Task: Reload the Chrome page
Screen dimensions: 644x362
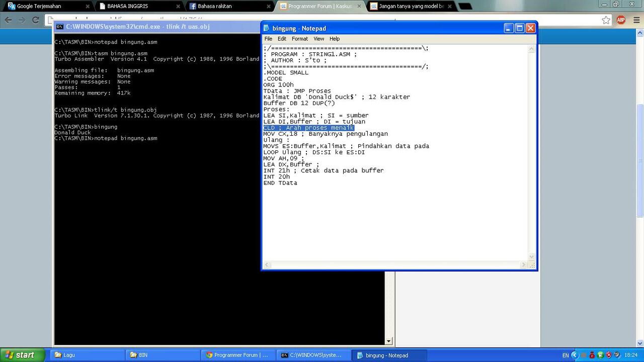Action: [35, 20]
